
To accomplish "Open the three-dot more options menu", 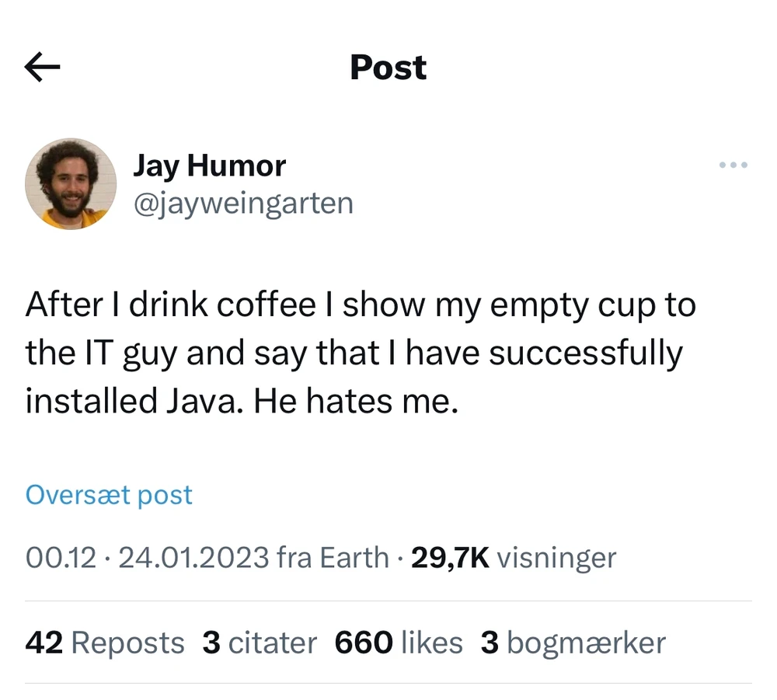I will (733, 165).
